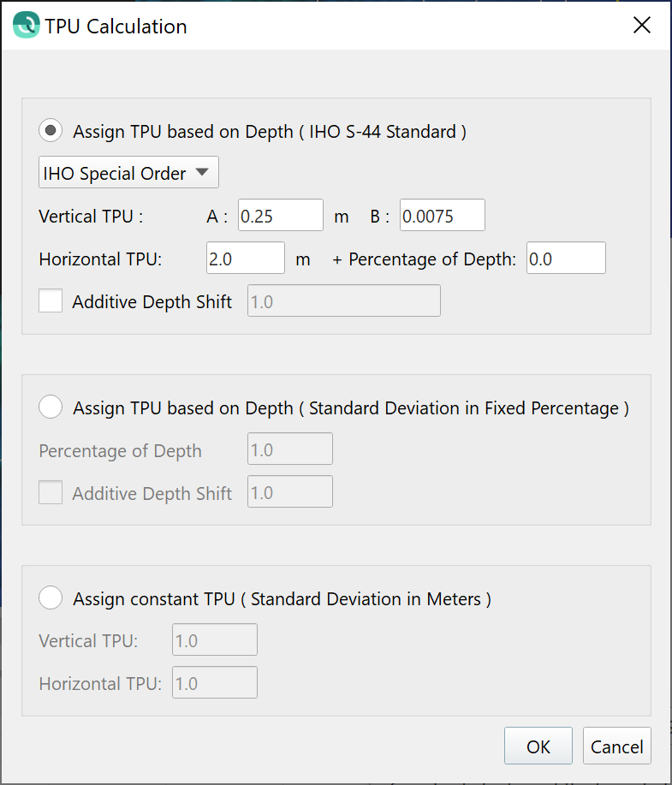Viewport: 672px width, 785px height.
Task: Toggle Additive Depth Shift checkbox in fixed percentage section
Action: [x=51, y=493]
